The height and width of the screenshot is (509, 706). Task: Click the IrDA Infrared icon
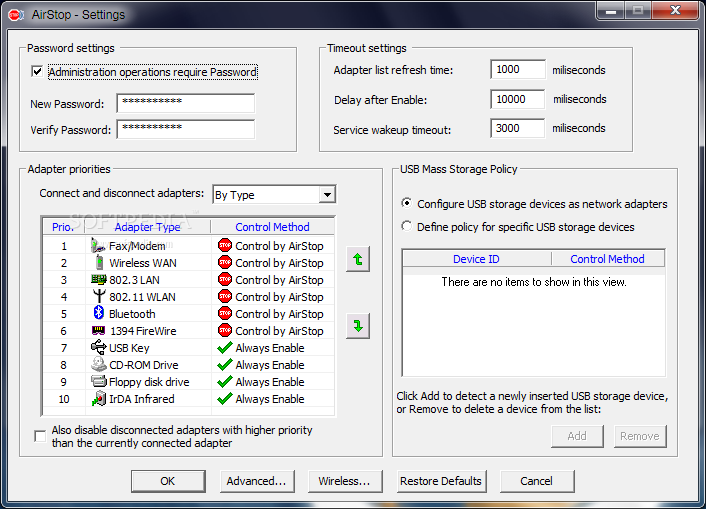coord(99,399)
